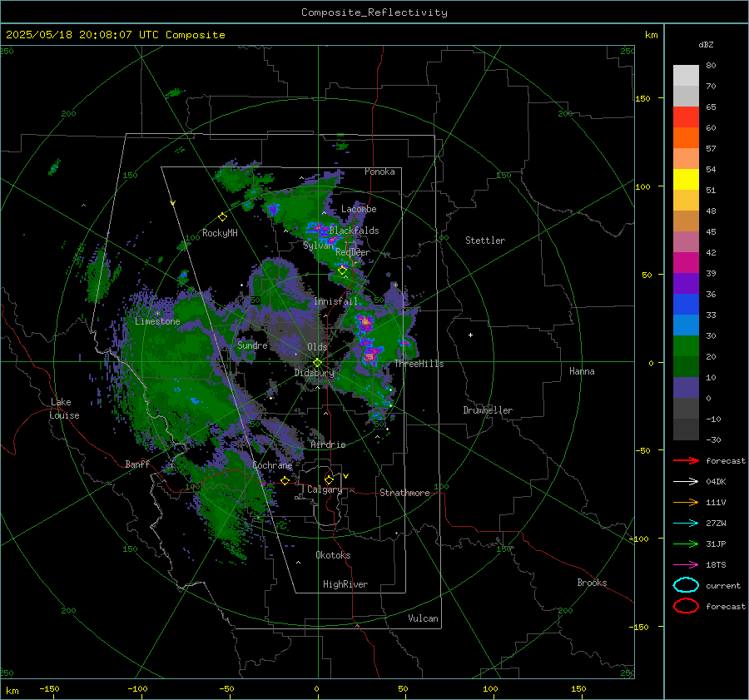Click the orange 111V arrow icon
749x700 pixels.
pyautogui.click(x=686, y=502)
